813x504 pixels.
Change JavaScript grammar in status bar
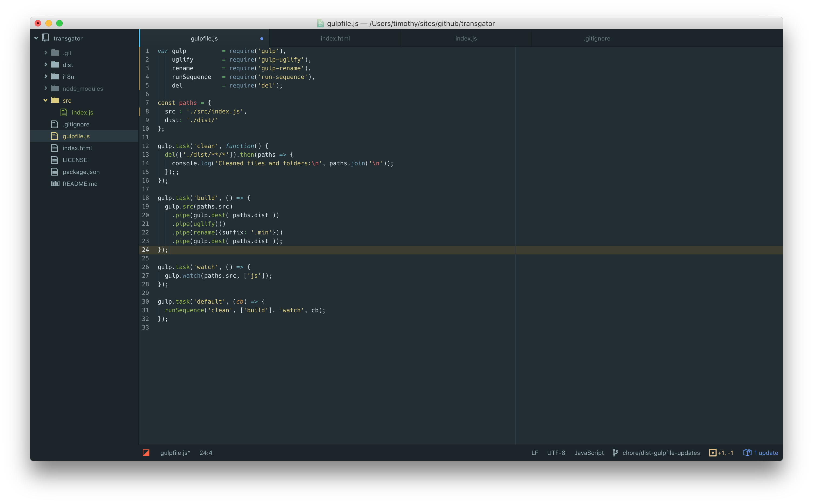point(589,453)
